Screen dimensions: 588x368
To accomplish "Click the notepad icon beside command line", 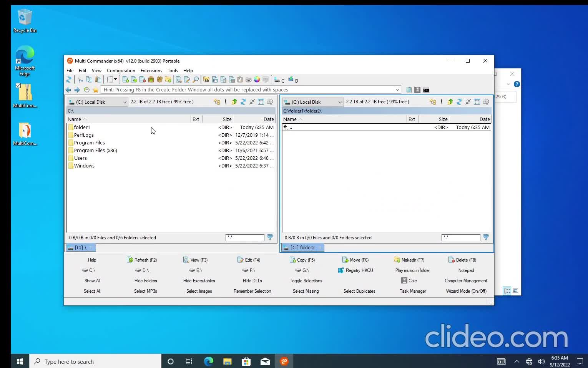I will (x=409, y=90).
